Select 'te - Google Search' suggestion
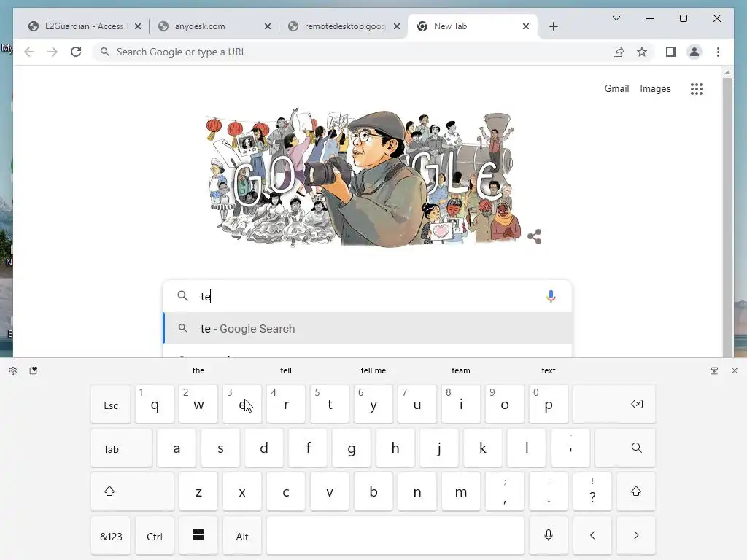 click(368, 329)
